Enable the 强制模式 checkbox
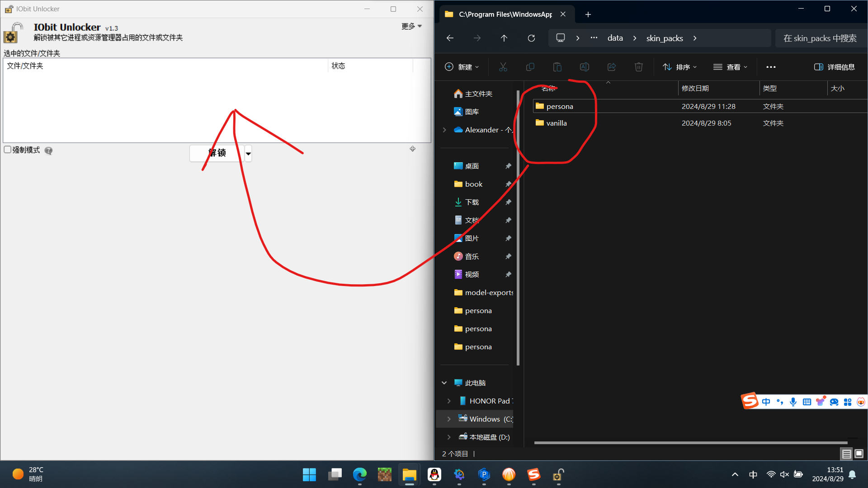The width and height of the screenshot is (868, 488). [7, 150]
